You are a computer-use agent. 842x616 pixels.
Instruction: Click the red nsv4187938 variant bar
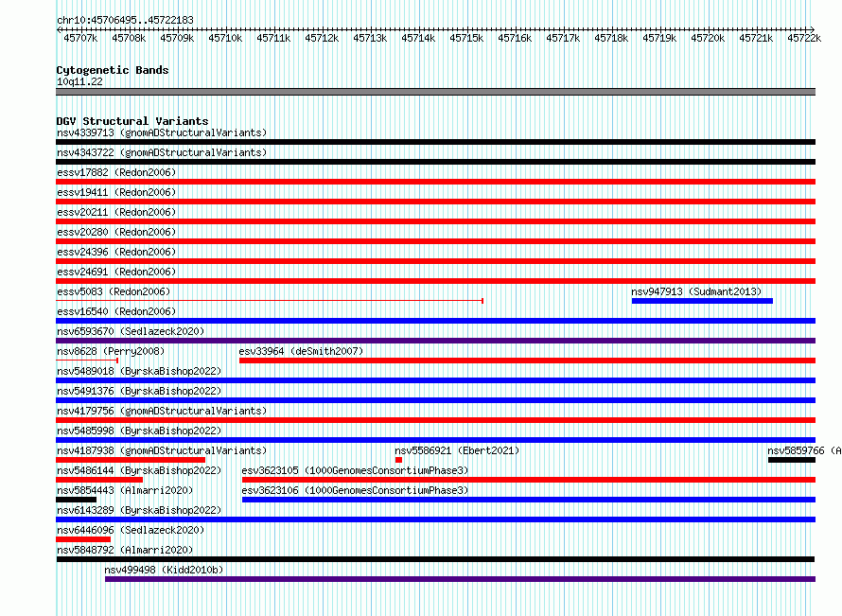pyautogui.click(x=131, y=460)
